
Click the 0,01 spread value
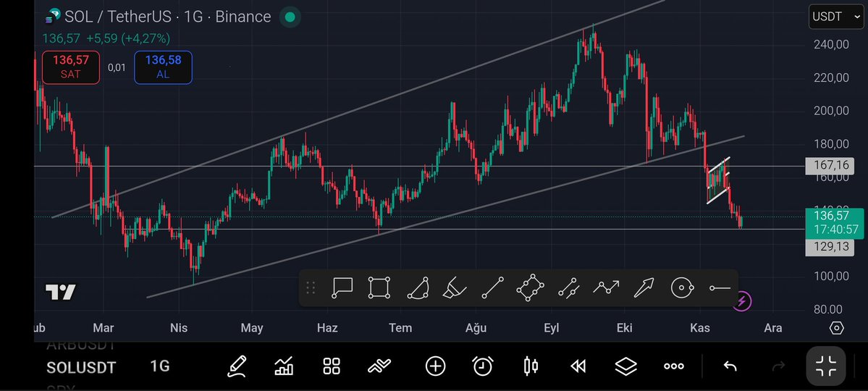117,67
